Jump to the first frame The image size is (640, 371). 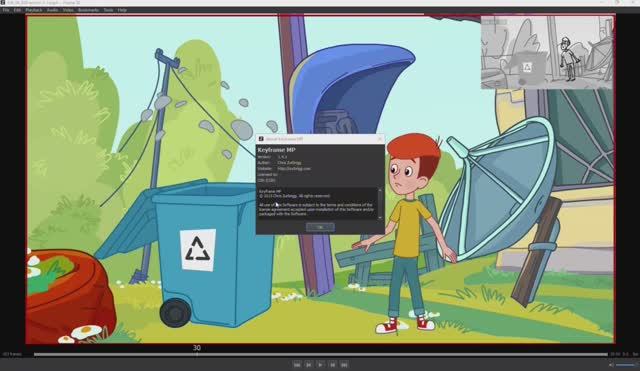pyautogui.click(x=297, y=365)
